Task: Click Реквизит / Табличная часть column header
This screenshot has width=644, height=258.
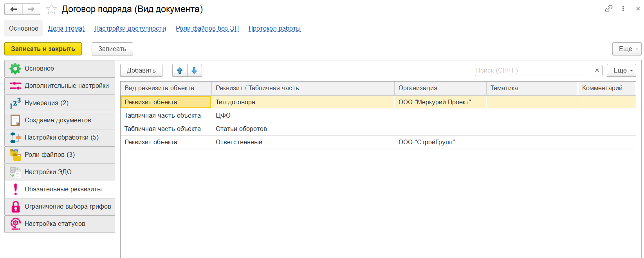Action: click(x=303, y=88)
